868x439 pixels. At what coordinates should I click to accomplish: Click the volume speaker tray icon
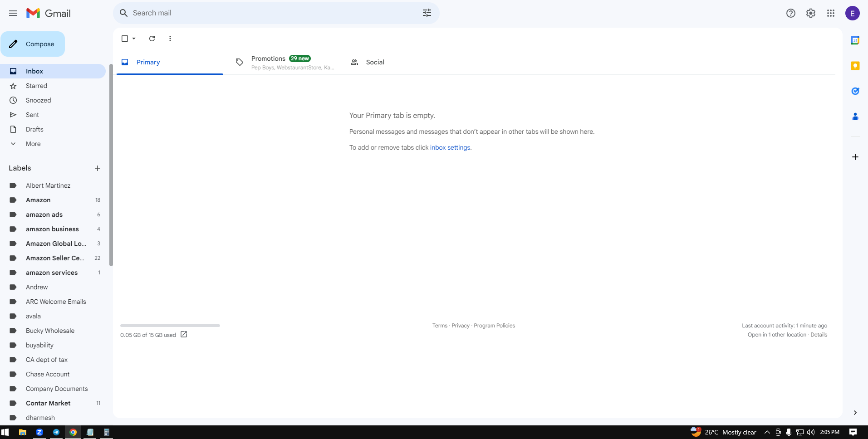point(811,432)
